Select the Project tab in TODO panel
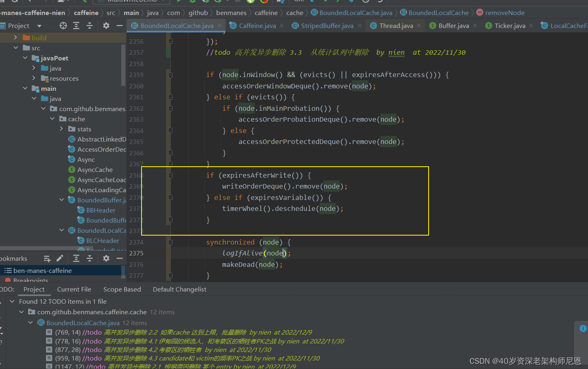The image size is (588, 369). 34,289
